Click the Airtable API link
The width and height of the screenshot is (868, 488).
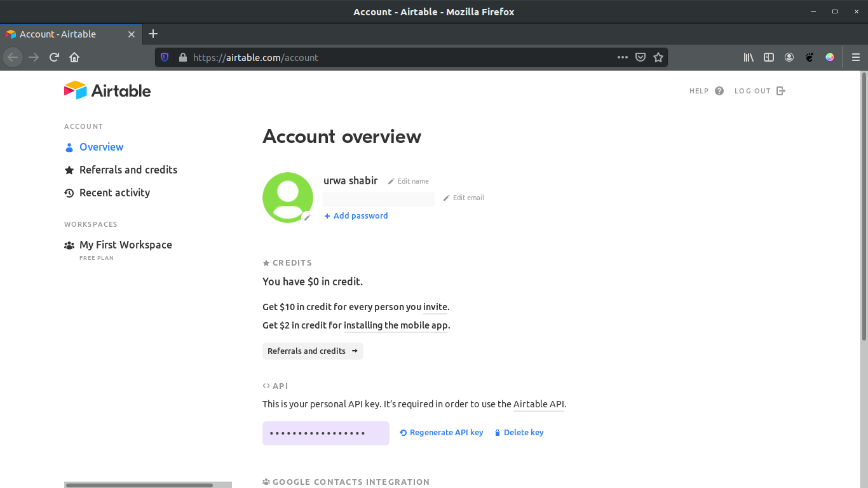(539, 404)
